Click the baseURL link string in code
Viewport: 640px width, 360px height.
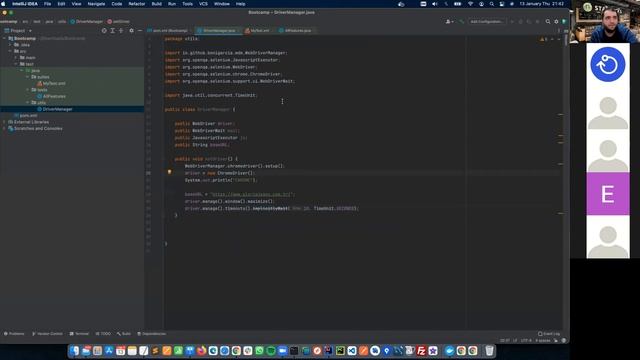click(x=252, y=194)
